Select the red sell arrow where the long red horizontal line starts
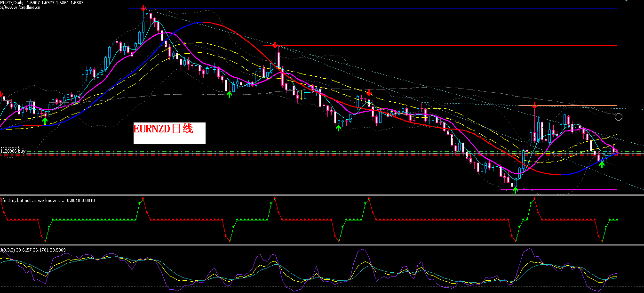 point(275,45)
